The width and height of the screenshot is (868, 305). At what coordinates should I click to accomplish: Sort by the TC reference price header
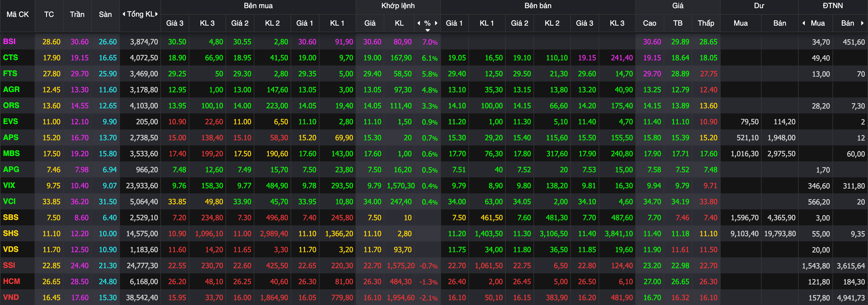pyautogui.click(x=49, y=14)
